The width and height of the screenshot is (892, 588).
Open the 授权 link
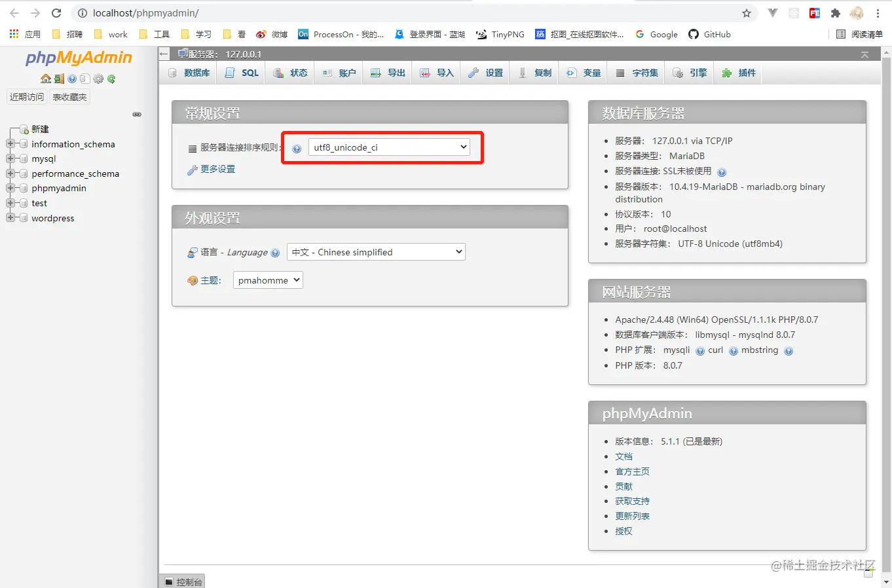(623, 531)
